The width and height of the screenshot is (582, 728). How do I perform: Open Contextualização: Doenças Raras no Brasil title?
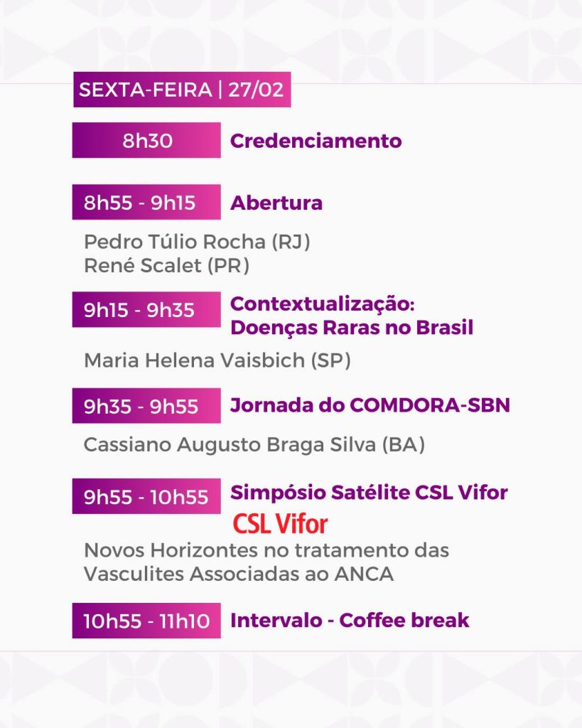pos(352,316)
